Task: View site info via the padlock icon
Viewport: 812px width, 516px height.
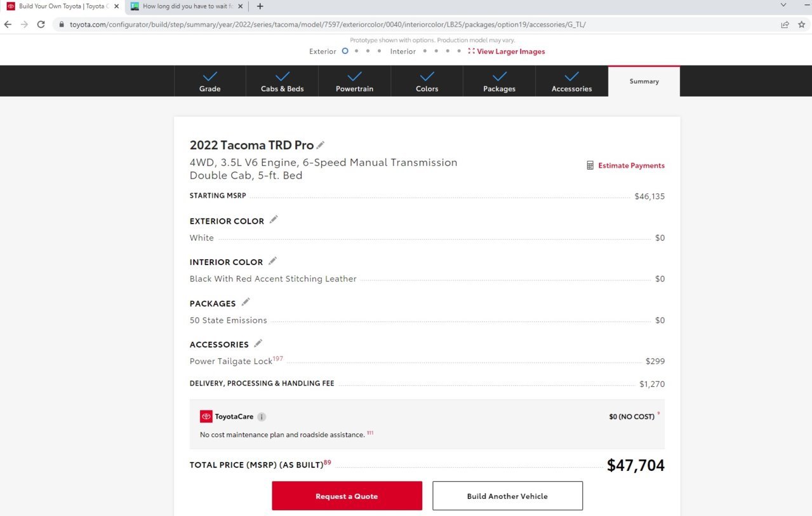Action: 62,24
